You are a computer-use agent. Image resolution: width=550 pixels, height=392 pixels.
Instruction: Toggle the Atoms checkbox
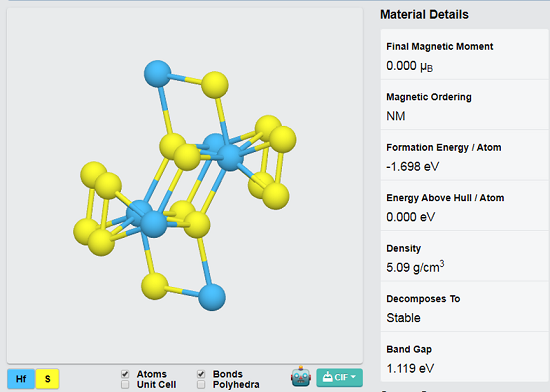point(125,374)
